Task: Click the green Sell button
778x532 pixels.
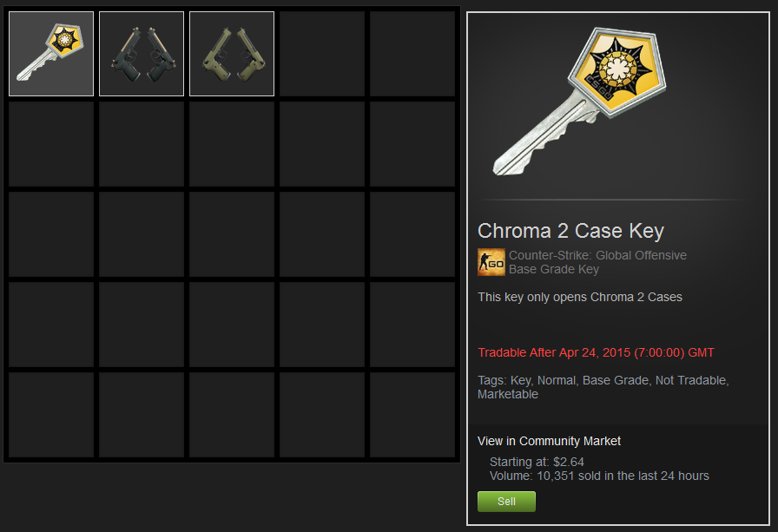Action: 506,502
